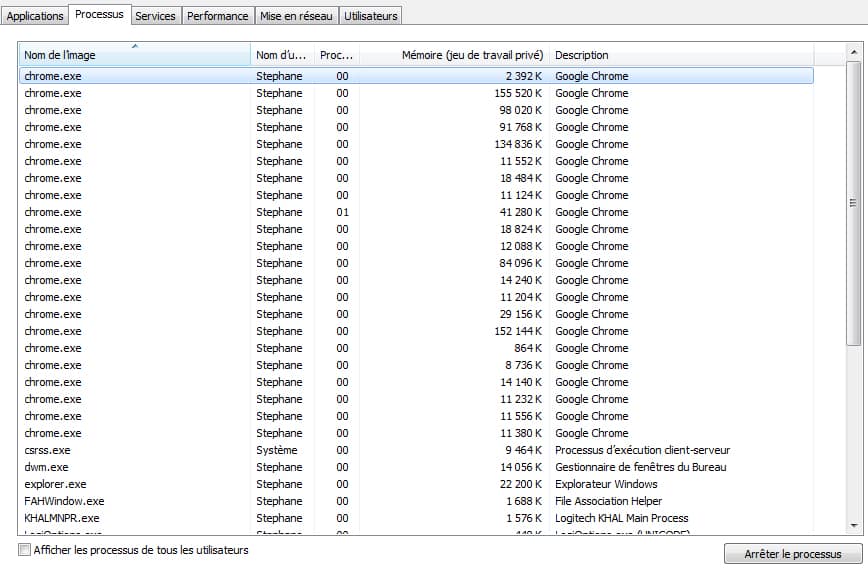Click the vertical scrollbar thumb

[854, 203]
